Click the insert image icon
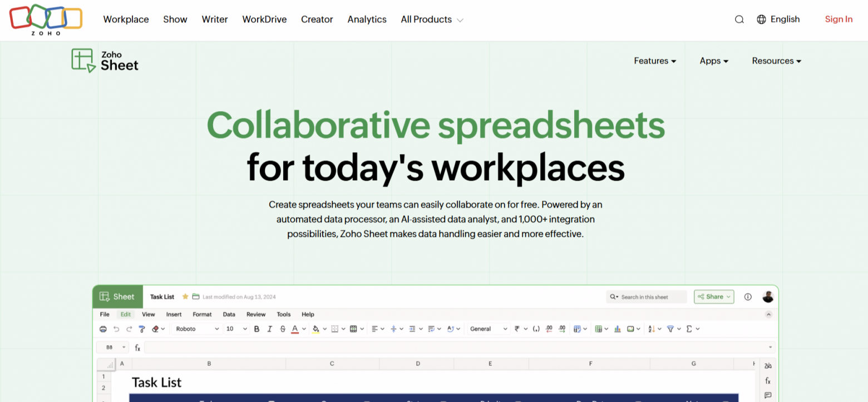The image size is (868, 402). coord(631,329)
